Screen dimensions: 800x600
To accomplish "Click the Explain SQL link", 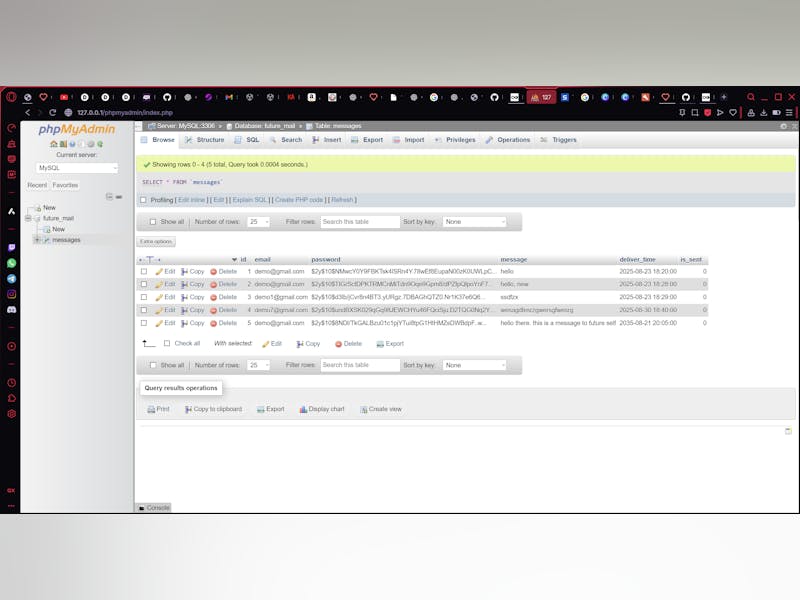I will [250, 200].
